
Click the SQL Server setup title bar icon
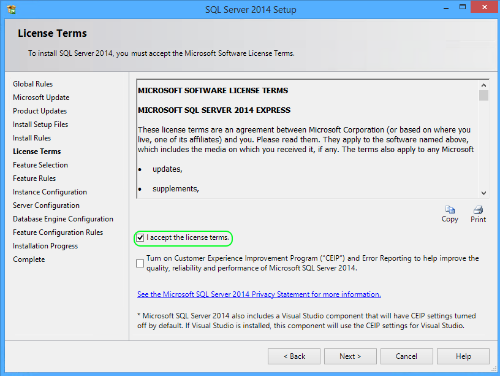(x=11, y=9)
